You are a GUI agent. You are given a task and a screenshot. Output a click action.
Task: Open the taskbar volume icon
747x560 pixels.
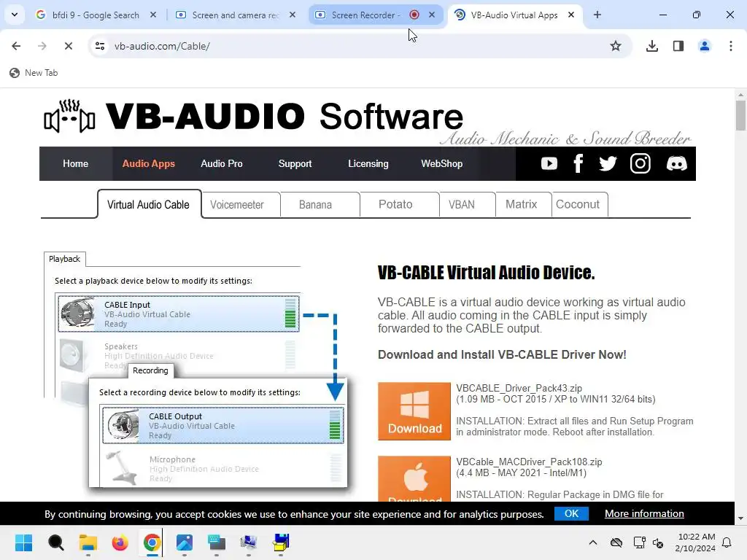pos(658,542)
